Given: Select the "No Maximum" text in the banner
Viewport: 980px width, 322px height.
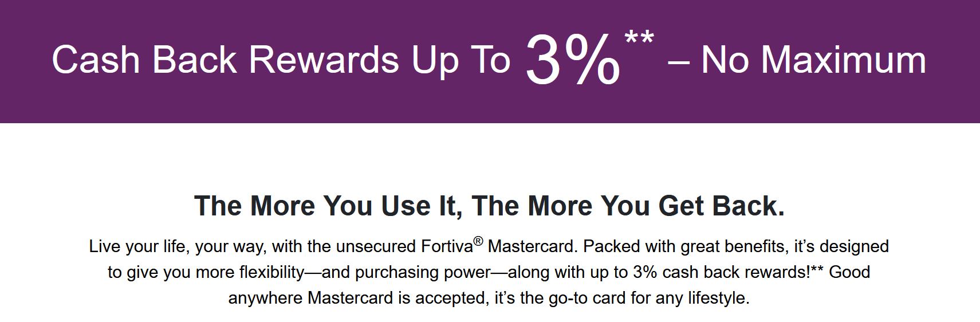Looking at the screenshot, I should 813,60.
